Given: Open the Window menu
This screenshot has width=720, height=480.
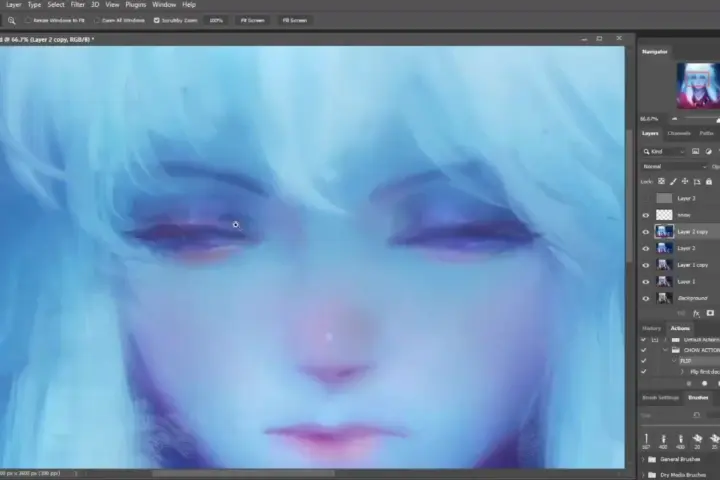Looking at the screenshot, I should click(164, 5).
